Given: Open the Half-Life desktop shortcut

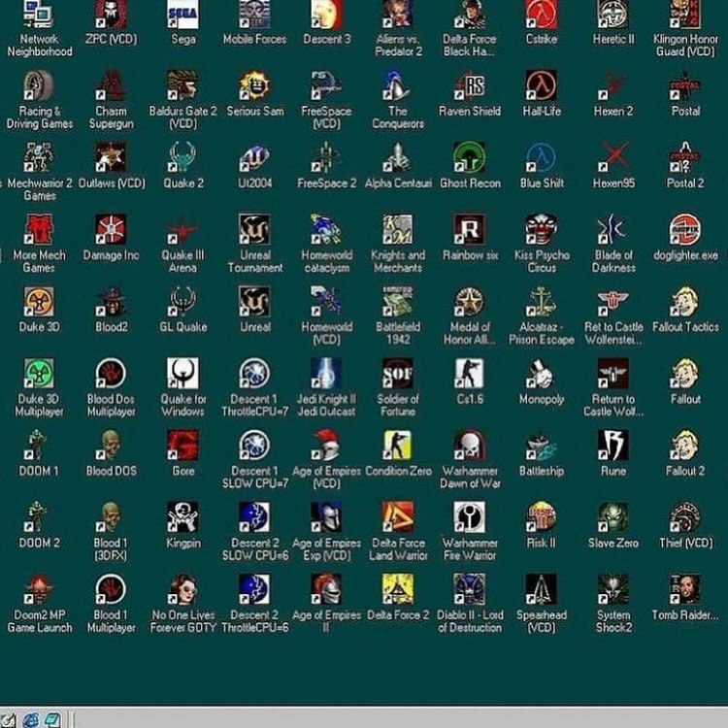Looking at the screenshot, I should [542, 85].
